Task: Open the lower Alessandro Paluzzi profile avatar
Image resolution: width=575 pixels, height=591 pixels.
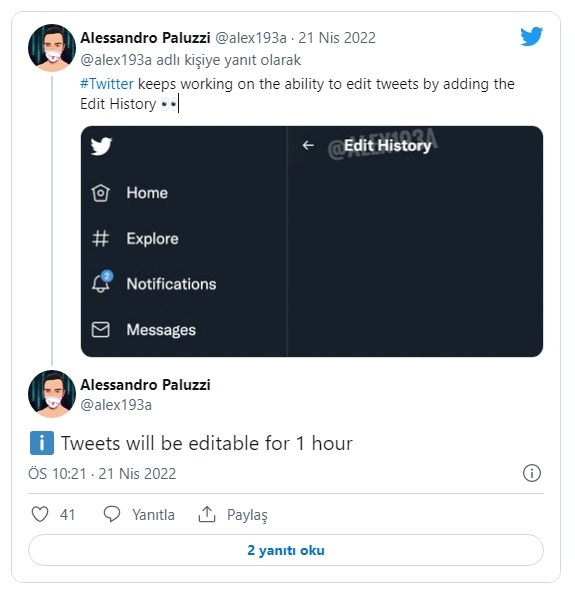Action: tap(52, 394)
